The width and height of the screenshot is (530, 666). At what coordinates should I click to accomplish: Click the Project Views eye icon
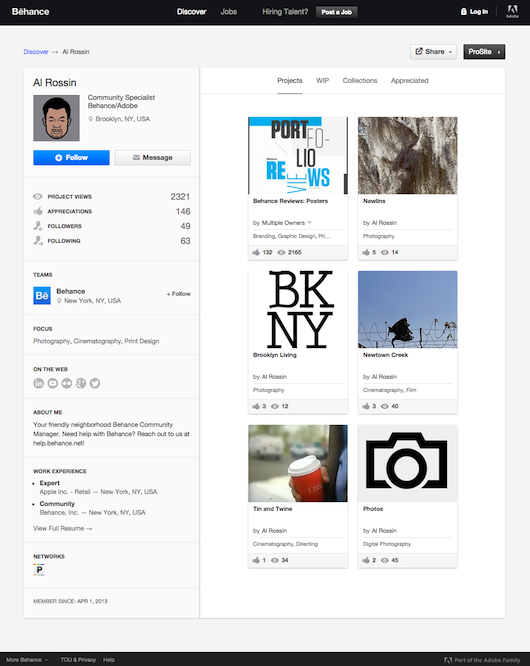pyautogui.click(x=38, y=196)
